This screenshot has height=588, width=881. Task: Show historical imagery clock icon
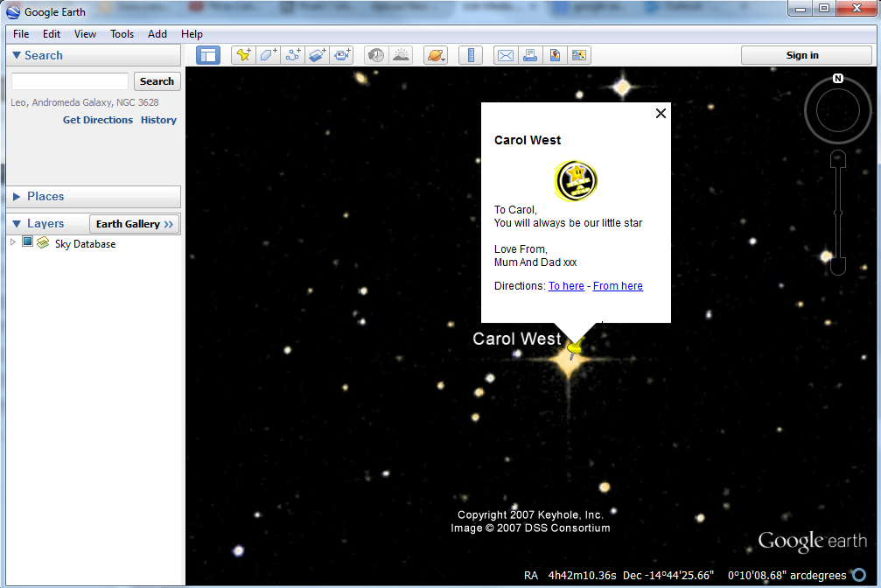tap(376, 55)
